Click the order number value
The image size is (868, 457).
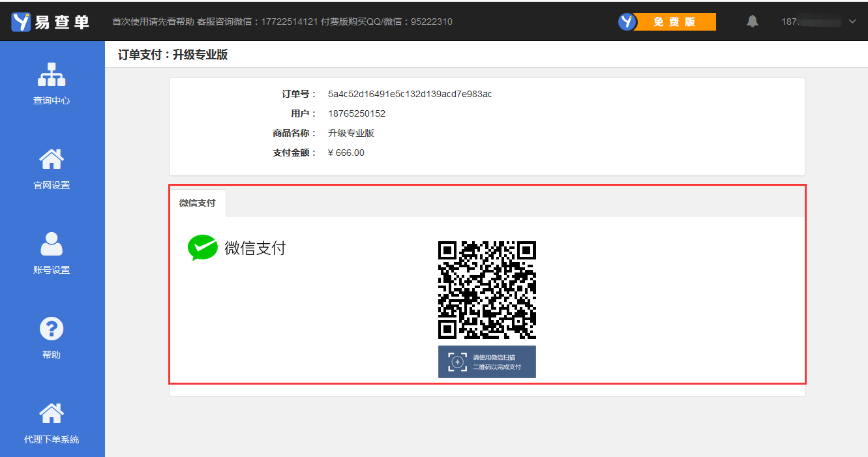pyautogui.click(x=410, y=94)
